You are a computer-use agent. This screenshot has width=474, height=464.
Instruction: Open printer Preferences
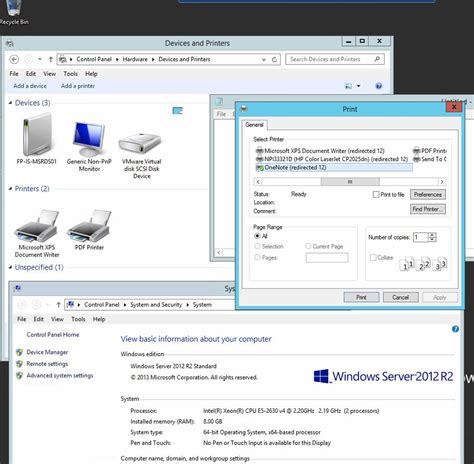coord(428,194)
